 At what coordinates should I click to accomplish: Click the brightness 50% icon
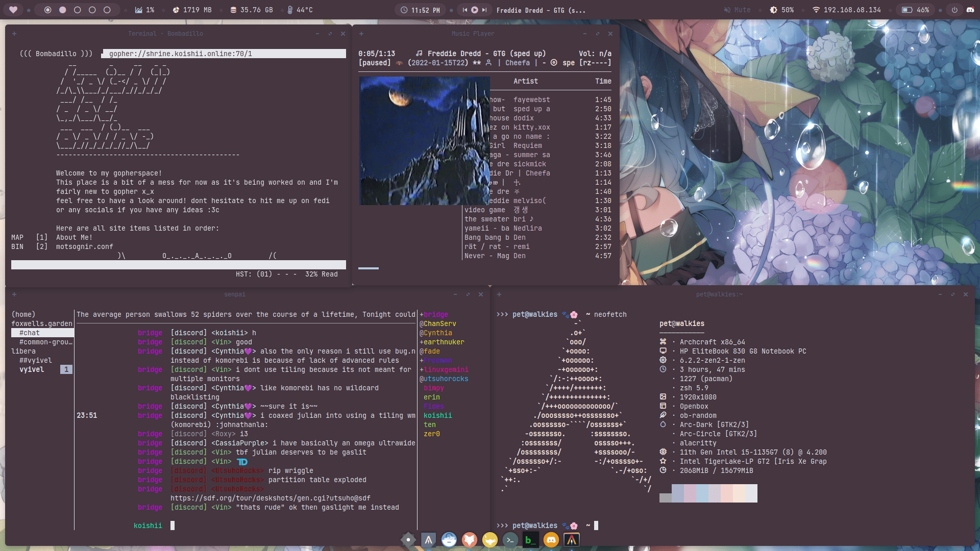[774, 10]
